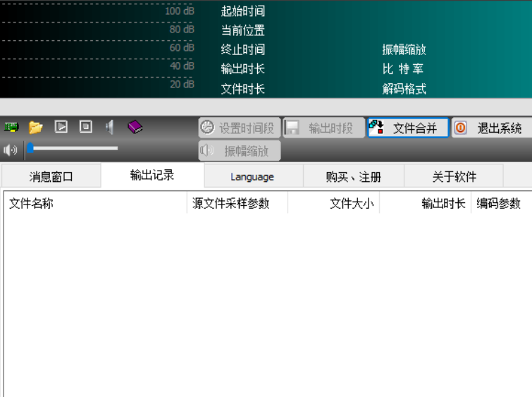This screenshot has width=532, height=397.
Task: Click the gray speaker icon in toolbar
Action: pos(110,128)
